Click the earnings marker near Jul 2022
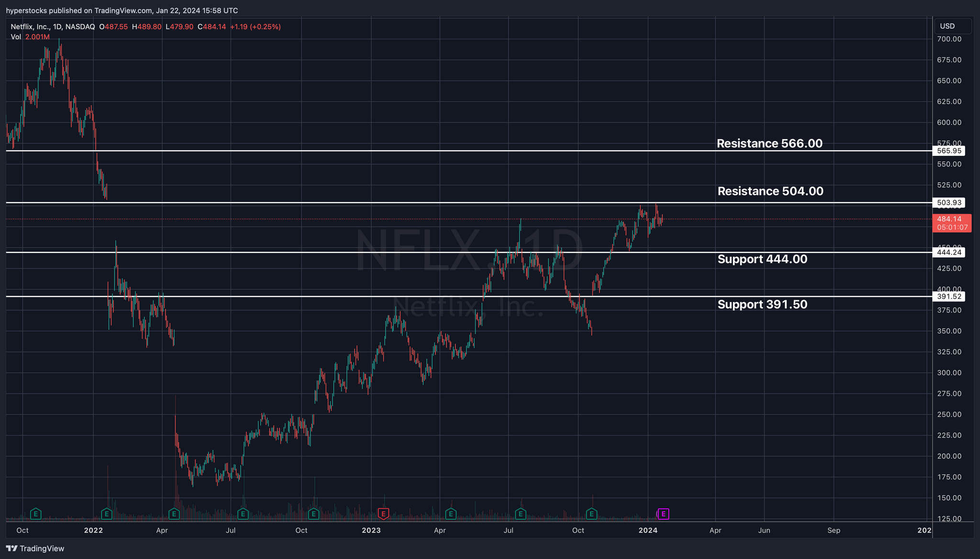 coord(243,514)
